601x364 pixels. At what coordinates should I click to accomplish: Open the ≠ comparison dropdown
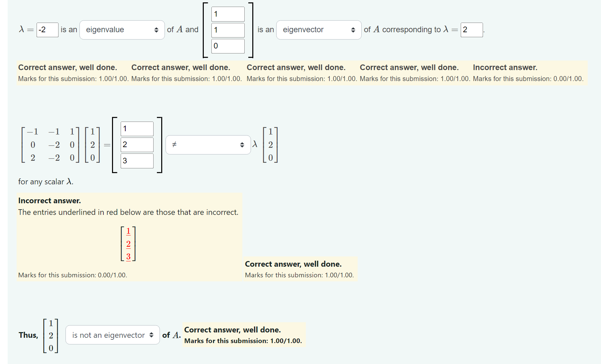coord(208,144)
